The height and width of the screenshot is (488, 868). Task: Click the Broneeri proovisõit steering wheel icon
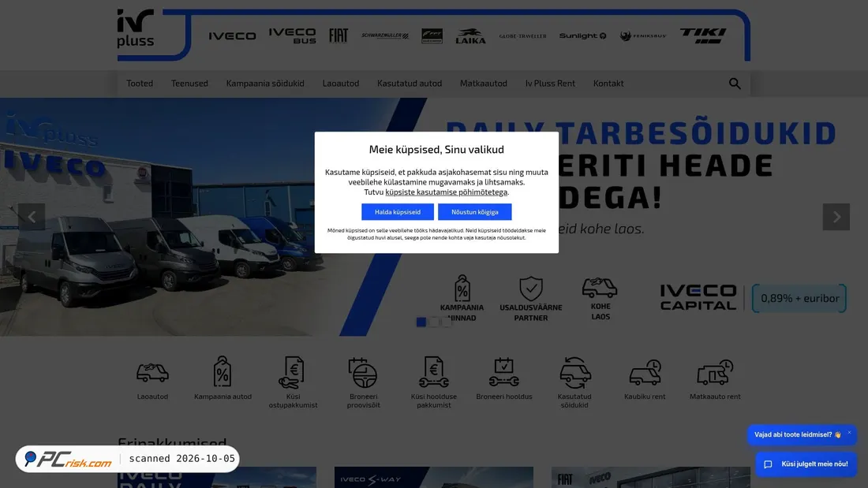[363, 372]
